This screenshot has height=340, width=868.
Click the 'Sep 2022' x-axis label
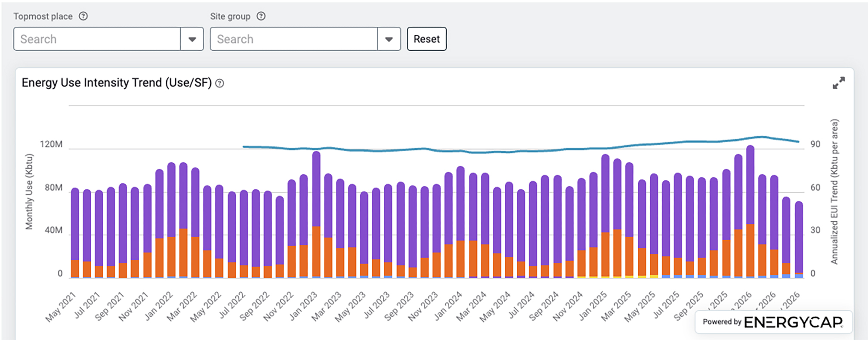(254, 306)
